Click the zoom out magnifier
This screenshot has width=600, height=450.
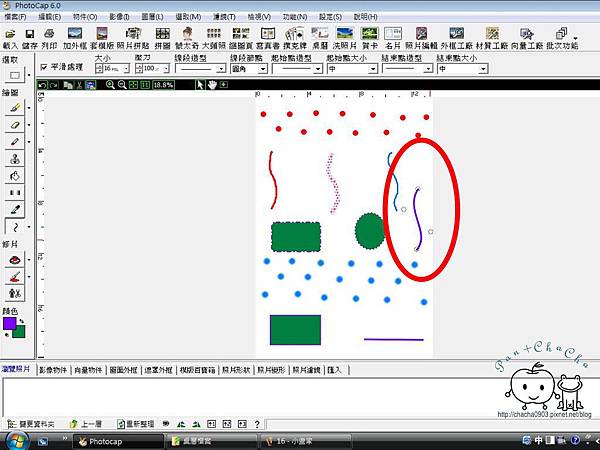[x=122, y=85]
